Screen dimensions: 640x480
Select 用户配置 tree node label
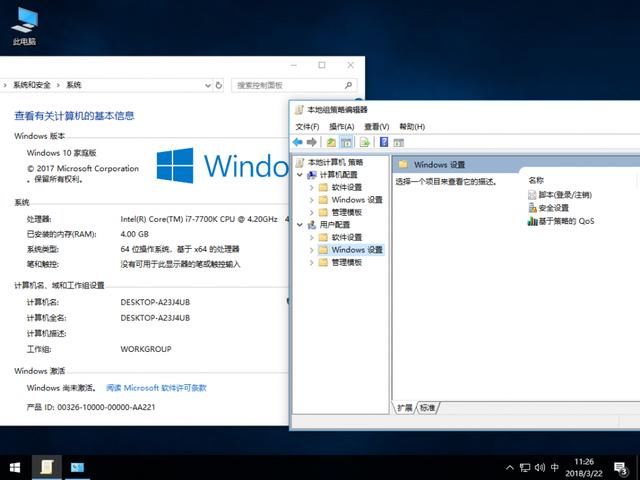click(x=335, y=224)
